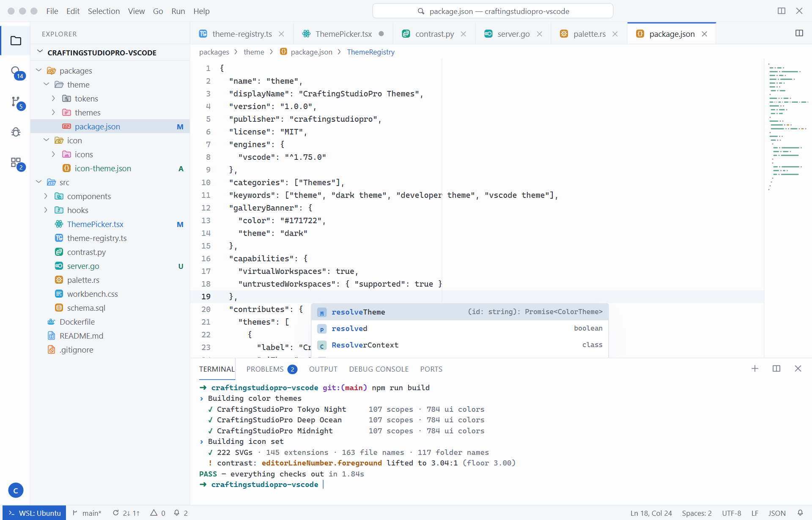Change end of line sequence LF
812x520 pixels.
click(755, 513)
